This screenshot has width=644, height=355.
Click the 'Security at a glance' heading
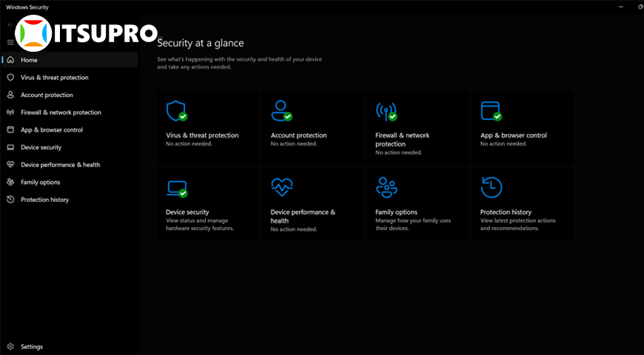pyautogui.click(x=201, y=43)
